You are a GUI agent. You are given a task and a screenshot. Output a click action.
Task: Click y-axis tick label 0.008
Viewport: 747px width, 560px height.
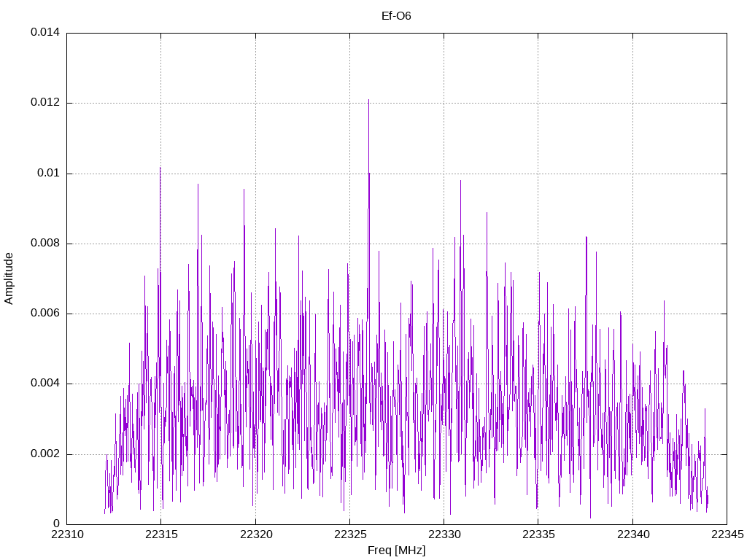(x=45, y=244)
